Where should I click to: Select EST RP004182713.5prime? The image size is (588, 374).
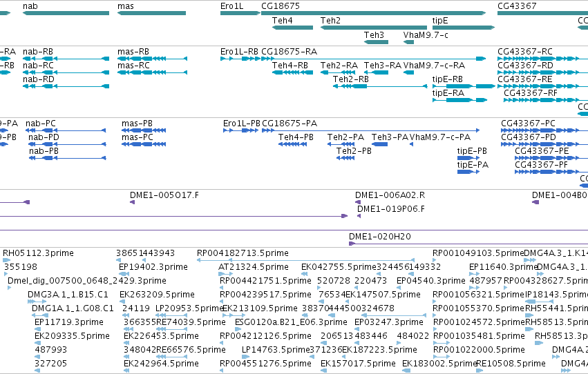[305, 260]
